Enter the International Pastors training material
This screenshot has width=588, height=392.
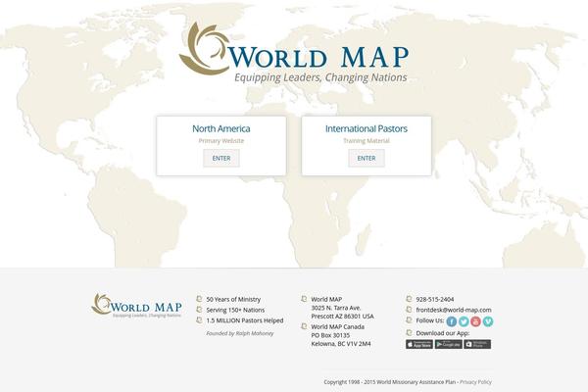[367, 159]
